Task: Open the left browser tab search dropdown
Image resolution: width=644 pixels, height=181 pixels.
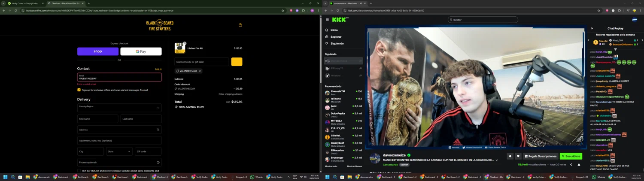Action: point(3,3)
